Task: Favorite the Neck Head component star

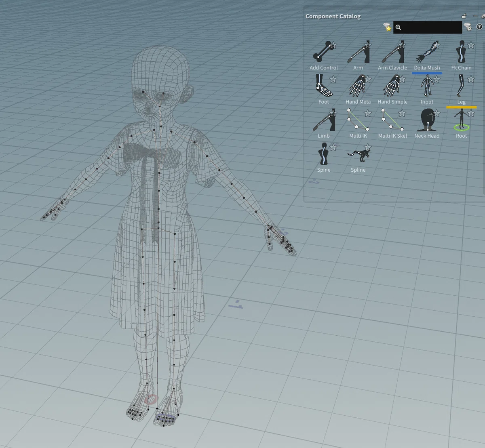Action: click(x=436, y=114)
